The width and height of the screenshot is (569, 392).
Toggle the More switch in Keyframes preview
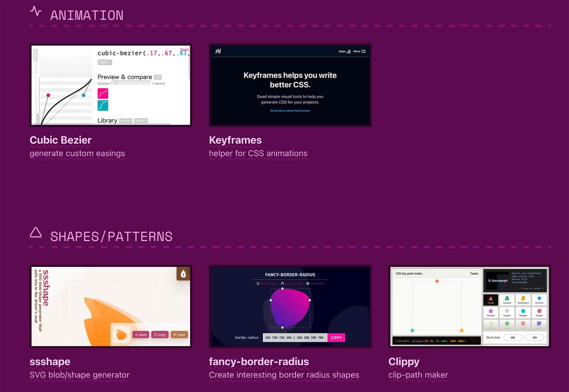pyautogui.click(x=363, y=51)
